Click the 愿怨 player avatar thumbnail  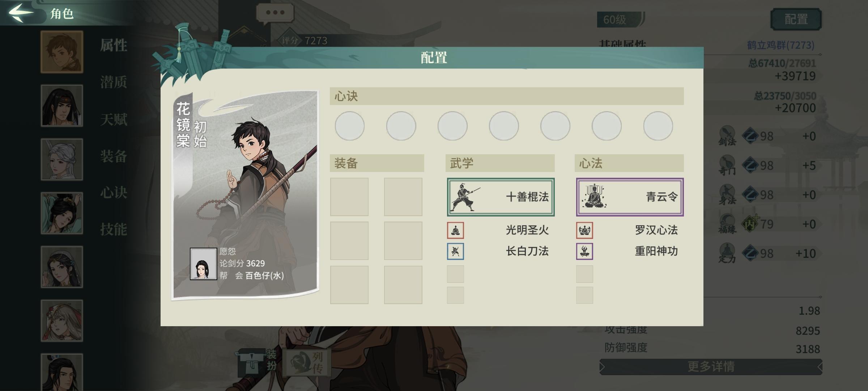[x=203, y=264]
